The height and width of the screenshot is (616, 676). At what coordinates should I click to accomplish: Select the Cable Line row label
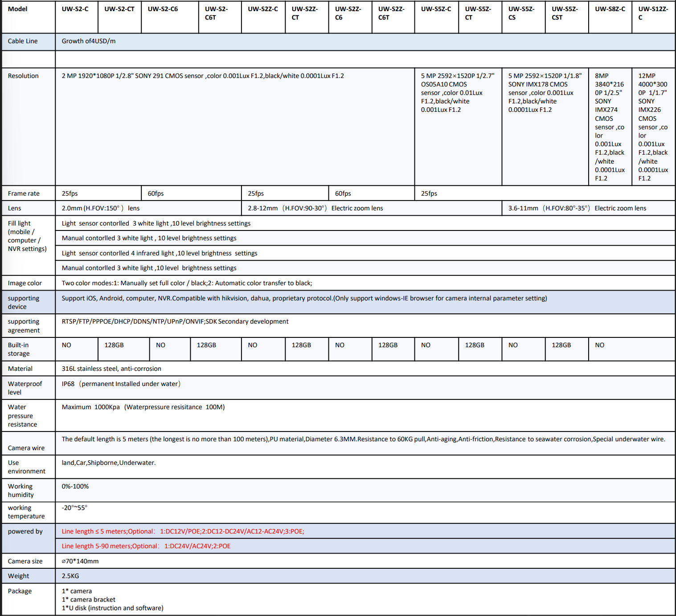(x=23, y=41)
